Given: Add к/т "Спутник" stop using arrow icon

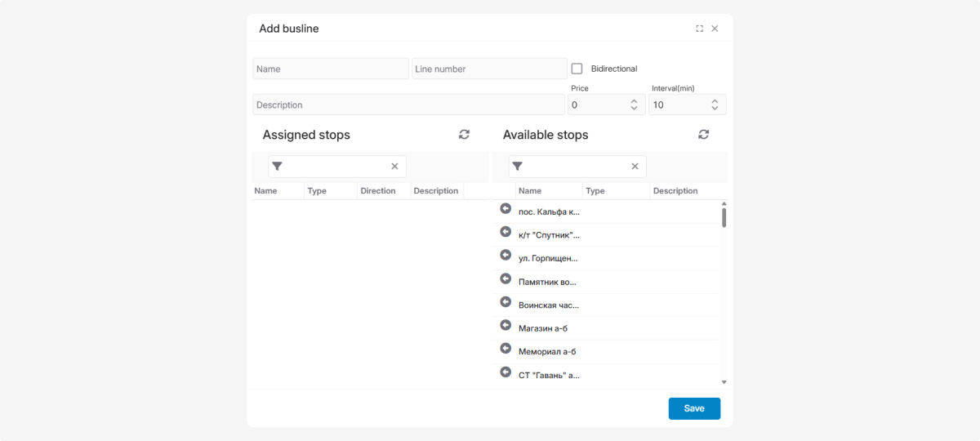Looking at the screenshot, I should point(505,233).
